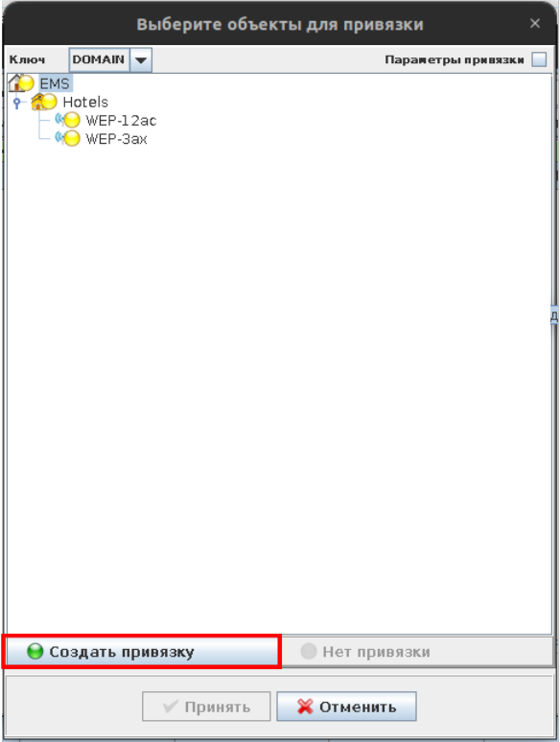Image resolution: width=560 pixels, height=742 pixels.
Task: Select the EMS tree item
Action: point(55,83)
